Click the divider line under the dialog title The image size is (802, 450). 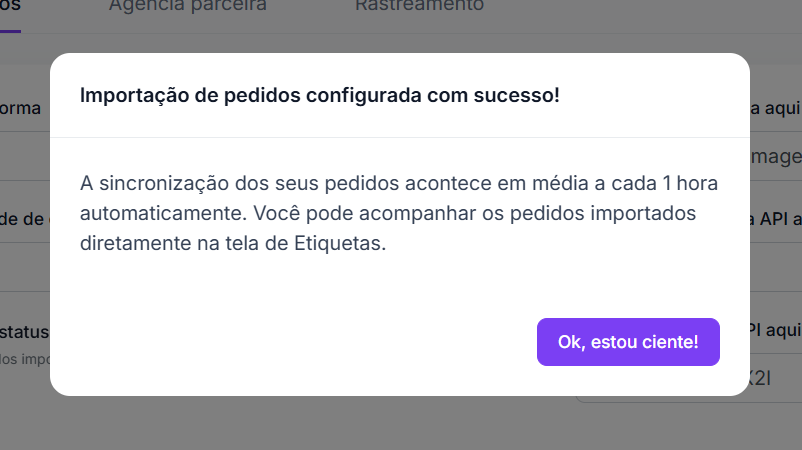[x=400, y=137]
